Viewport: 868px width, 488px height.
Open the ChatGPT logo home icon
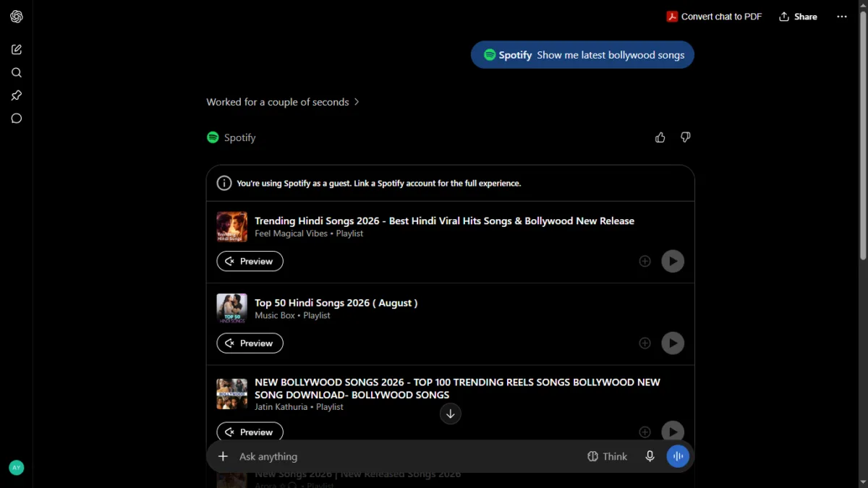pyautogui.click(x=17, y=17)
